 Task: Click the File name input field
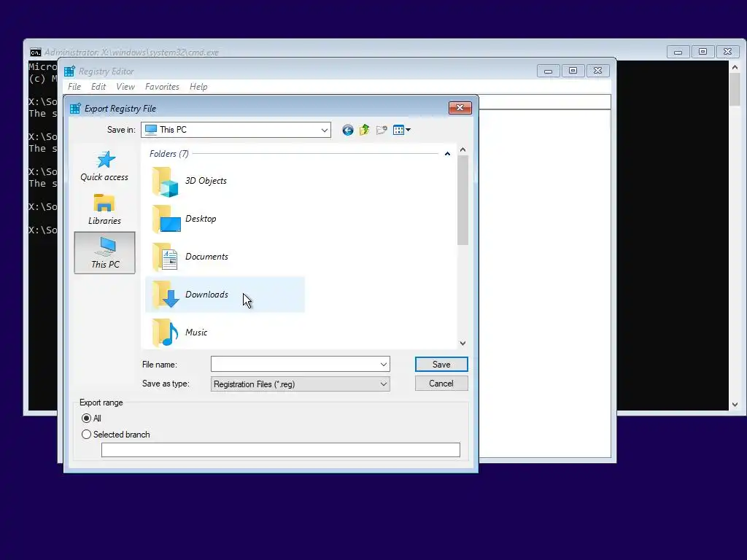(x=295, y=365)
